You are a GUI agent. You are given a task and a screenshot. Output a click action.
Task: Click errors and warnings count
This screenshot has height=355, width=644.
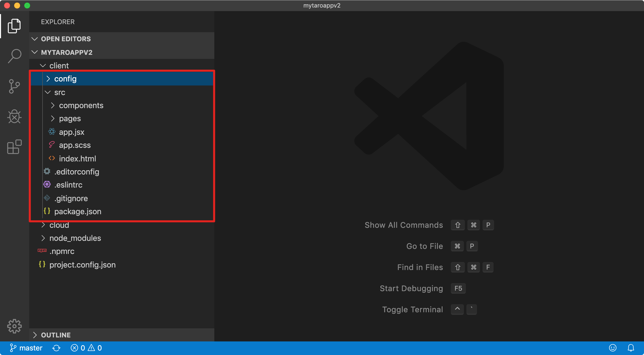(x=86, y=348)
